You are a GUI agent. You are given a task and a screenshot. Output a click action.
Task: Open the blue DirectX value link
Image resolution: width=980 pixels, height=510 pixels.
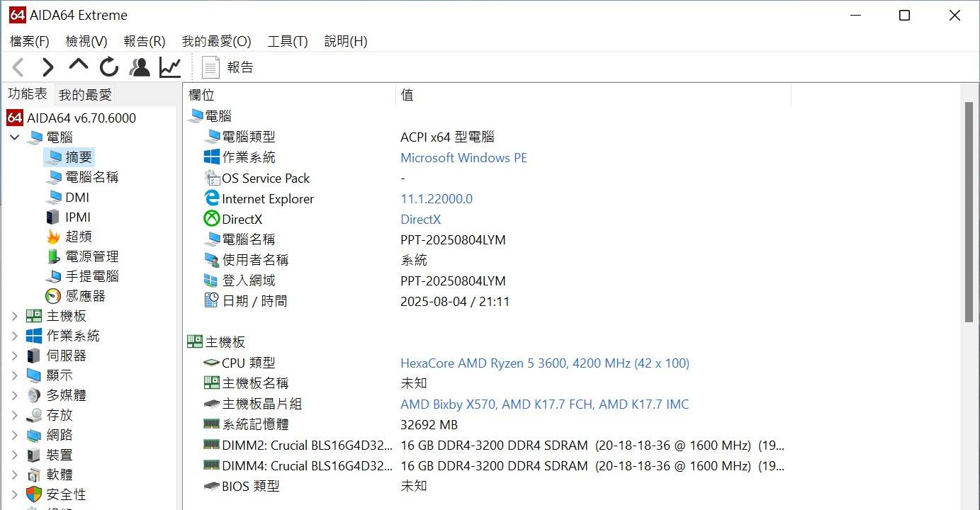(421, 220)
